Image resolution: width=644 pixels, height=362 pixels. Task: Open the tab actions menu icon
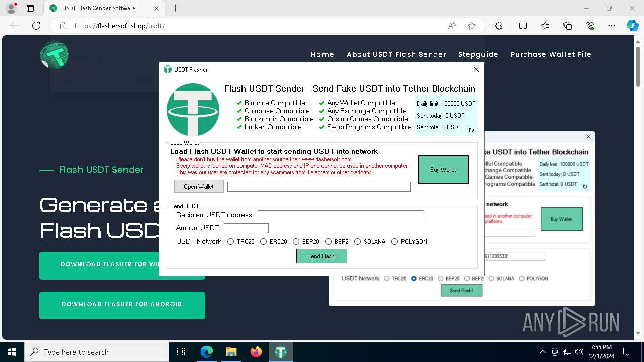(30, 8)
